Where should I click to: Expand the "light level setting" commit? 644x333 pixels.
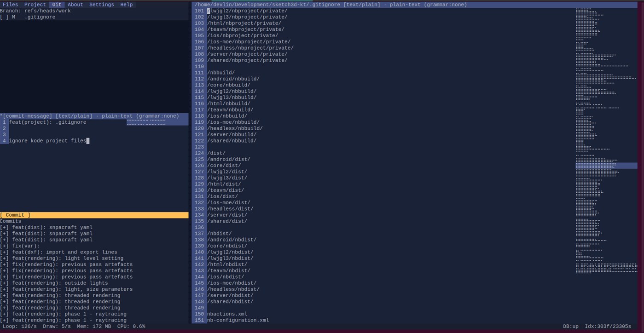pyautogui.click(x=5, y=258)
